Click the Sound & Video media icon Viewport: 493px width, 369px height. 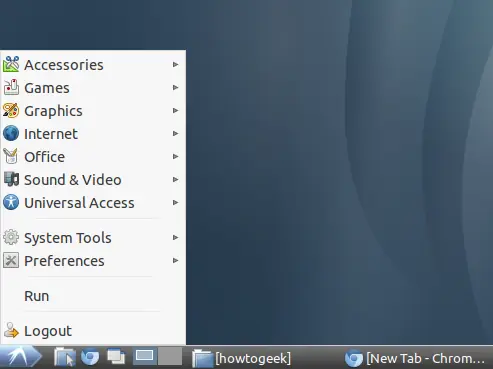[11, 179]
